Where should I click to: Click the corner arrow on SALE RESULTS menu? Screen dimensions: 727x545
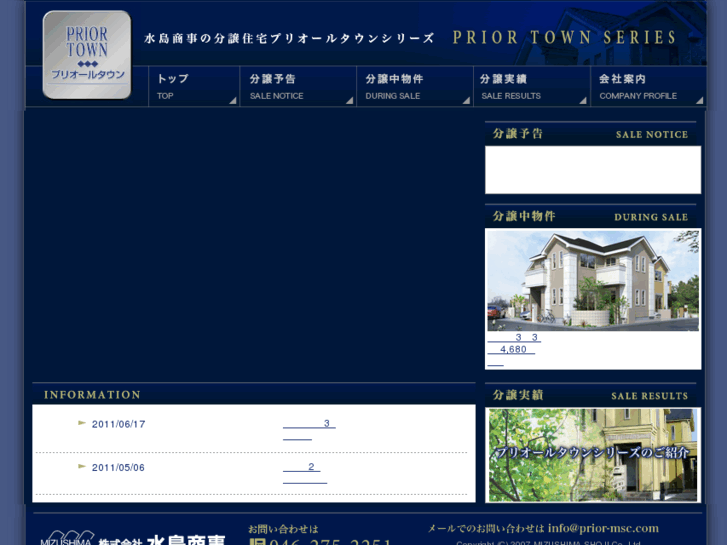coord(584,100)
